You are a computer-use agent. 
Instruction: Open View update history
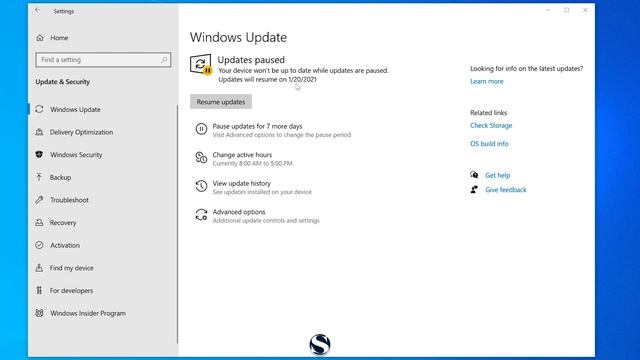pos(242,183)
